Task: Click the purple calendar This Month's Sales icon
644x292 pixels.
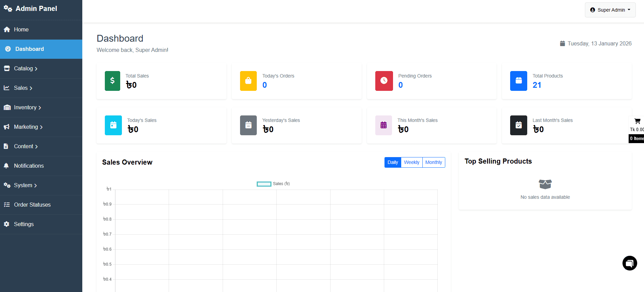Action: coord(383,125)
